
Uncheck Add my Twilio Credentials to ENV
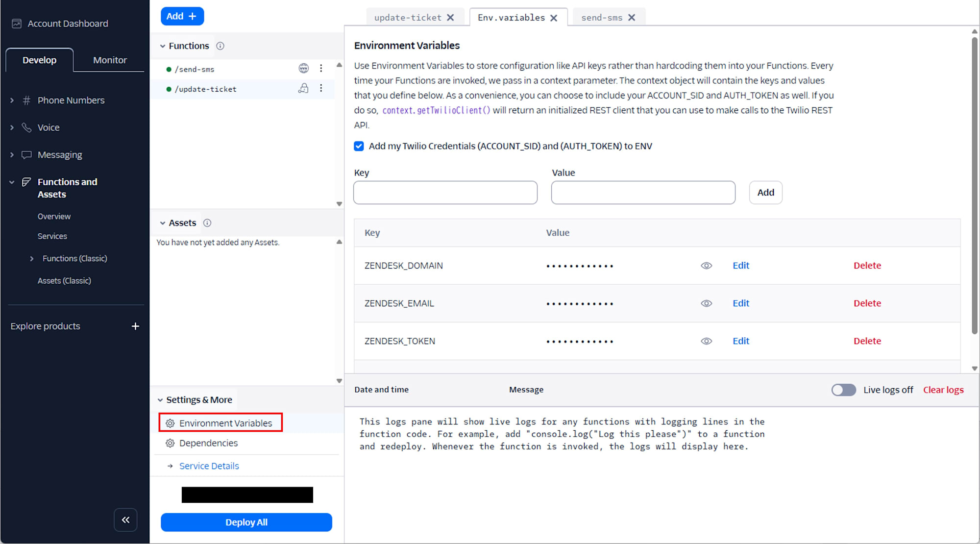click(x=359, y=146)
